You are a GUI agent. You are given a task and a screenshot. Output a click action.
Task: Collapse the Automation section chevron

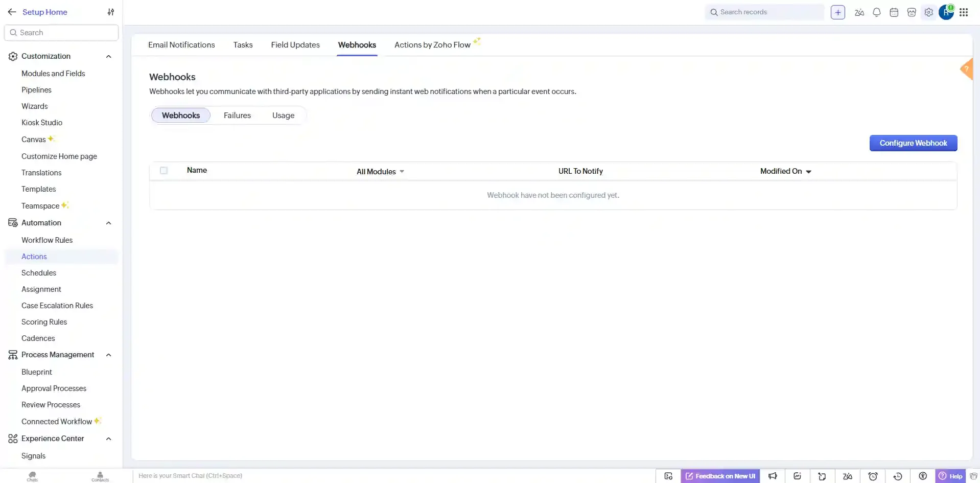click(x=108, y=223)
